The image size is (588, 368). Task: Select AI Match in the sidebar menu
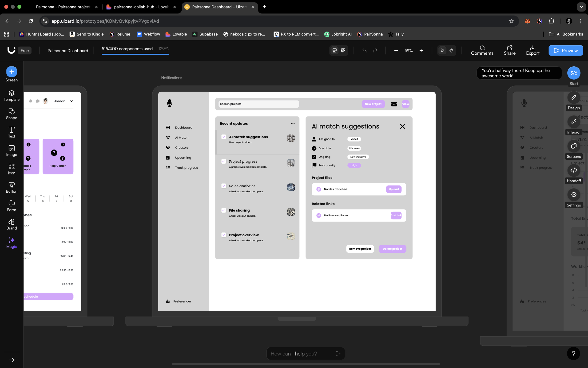pyautogui.click(x=182, y=137)
